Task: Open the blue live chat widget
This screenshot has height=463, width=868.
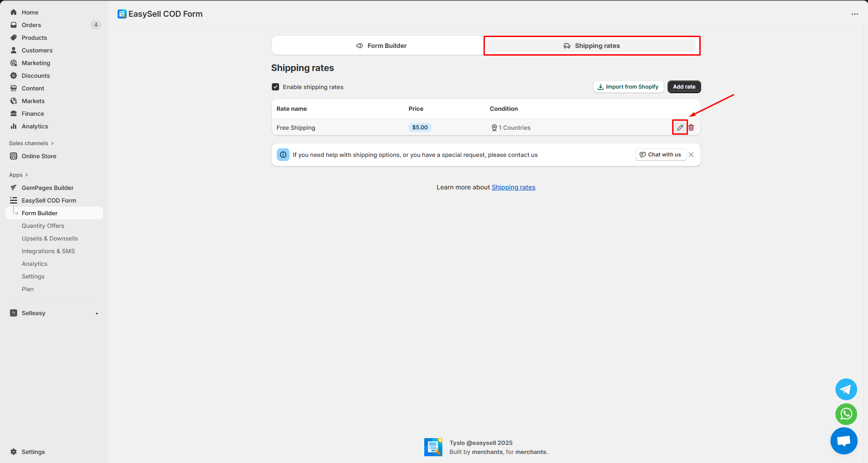Action: pos(844,441)
